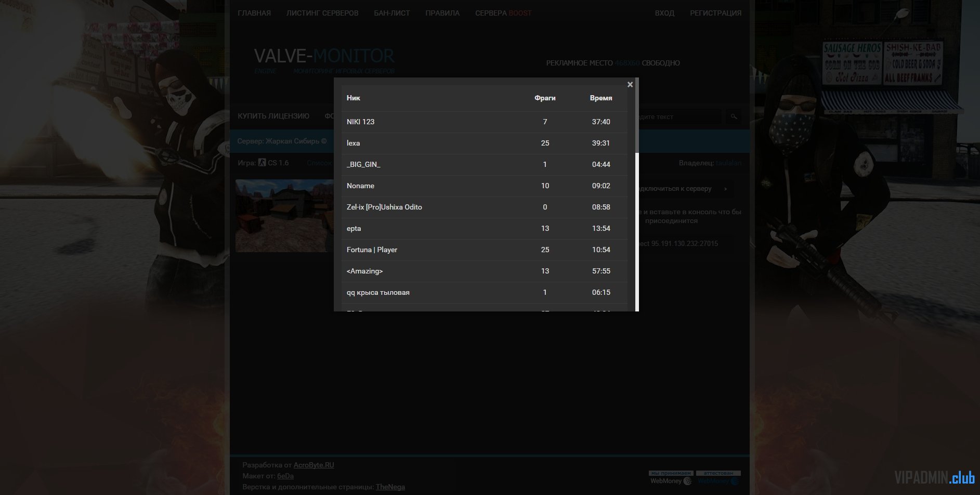Select player qq крыса тыловая
The image size is (980, 495).
(x=485, y=292)
